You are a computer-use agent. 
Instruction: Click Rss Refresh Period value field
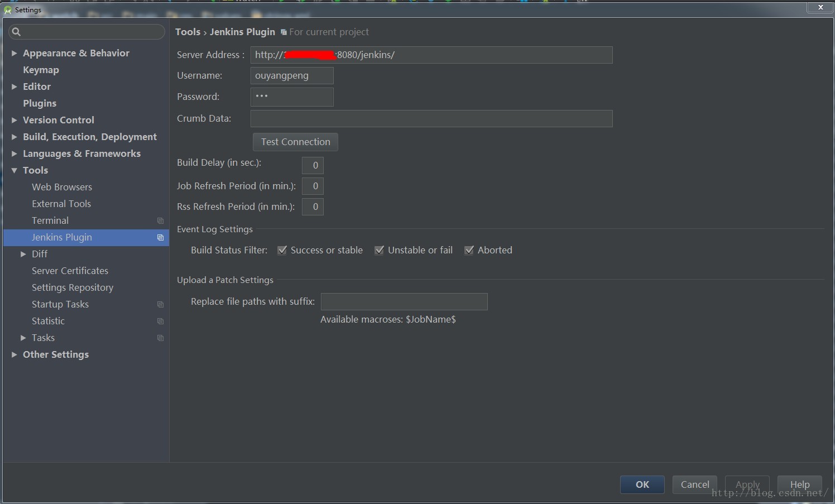(x=313, y=207)
